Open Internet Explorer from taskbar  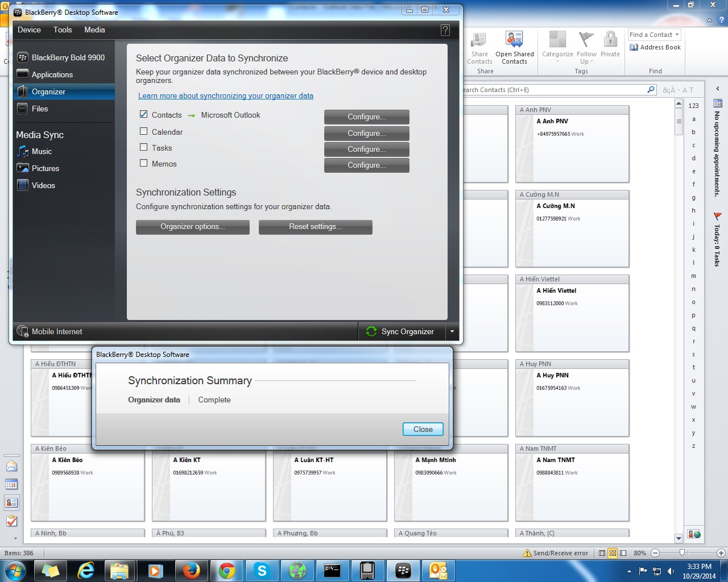(x=85, y=570)
